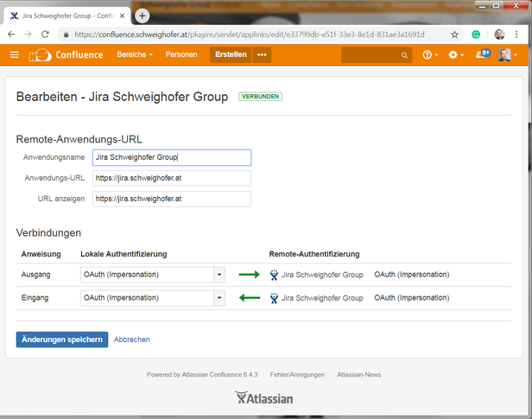Screen dimensions: 532x419
Task: Open the Bereiche menu
Action: (135, 54)
